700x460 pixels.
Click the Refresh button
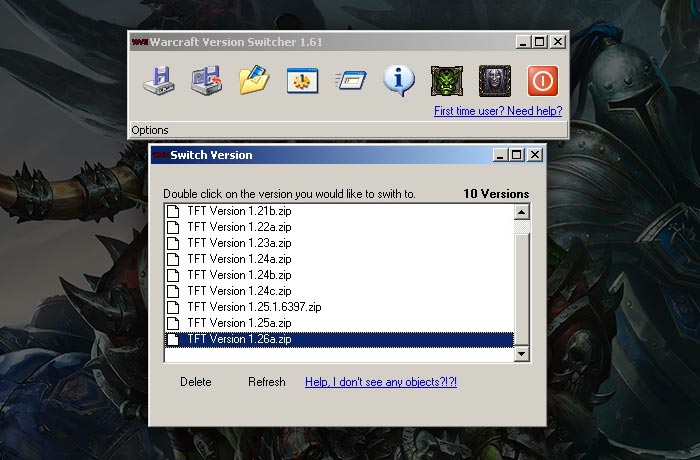[x=267, y=382]
